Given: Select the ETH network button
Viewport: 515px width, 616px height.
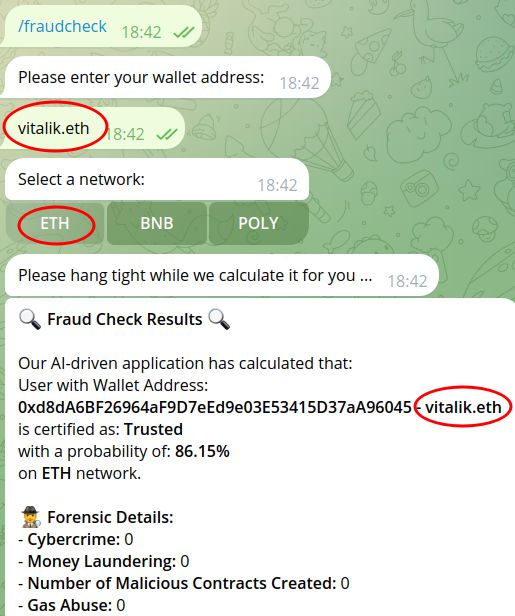Looking at the screenshot, I should pos(55,223).
